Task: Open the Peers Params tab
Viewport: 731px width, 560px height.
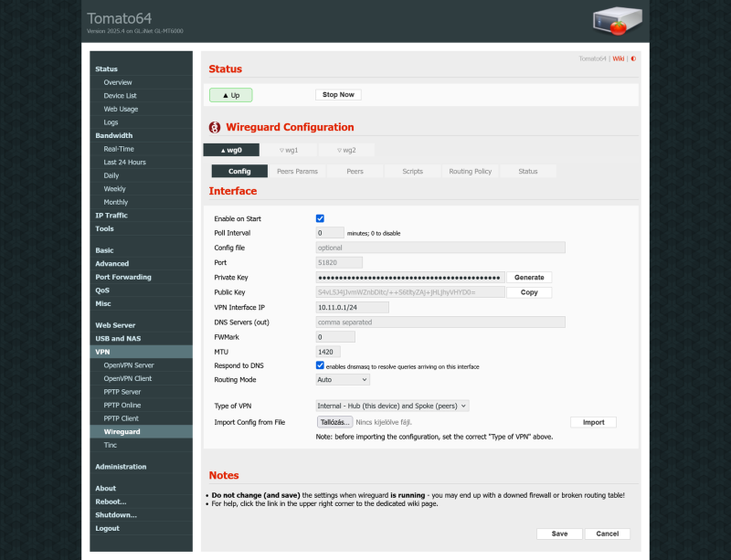Action: coord(298,171)
